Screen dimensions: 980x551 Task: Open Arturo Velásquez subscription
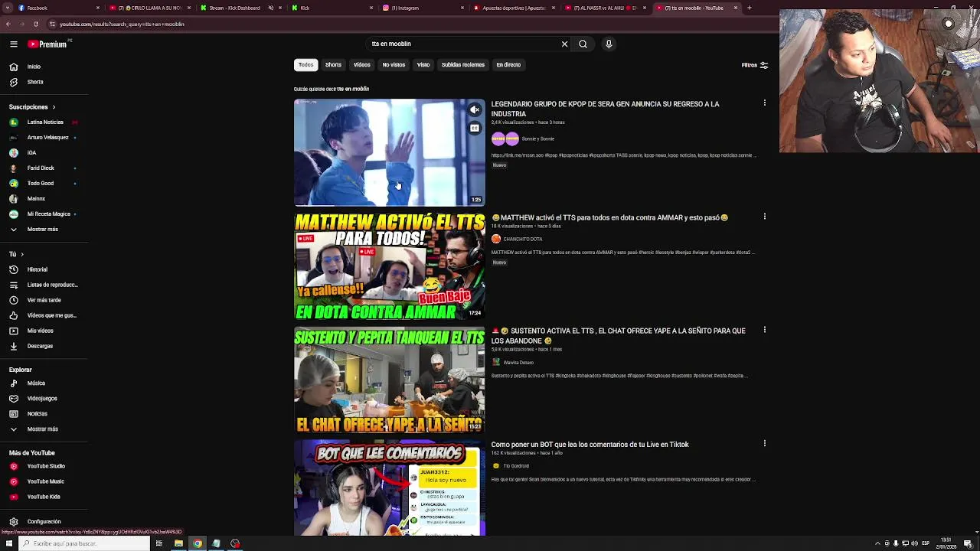click(44, 137)
